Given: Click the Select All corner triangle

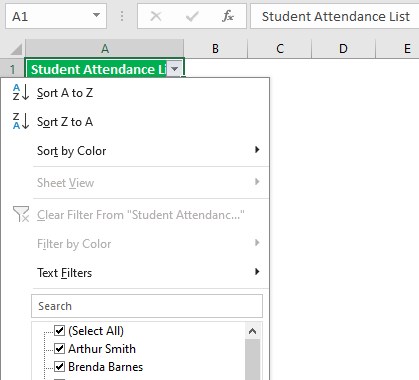Looking at the screenshot, I should (17, 49).
